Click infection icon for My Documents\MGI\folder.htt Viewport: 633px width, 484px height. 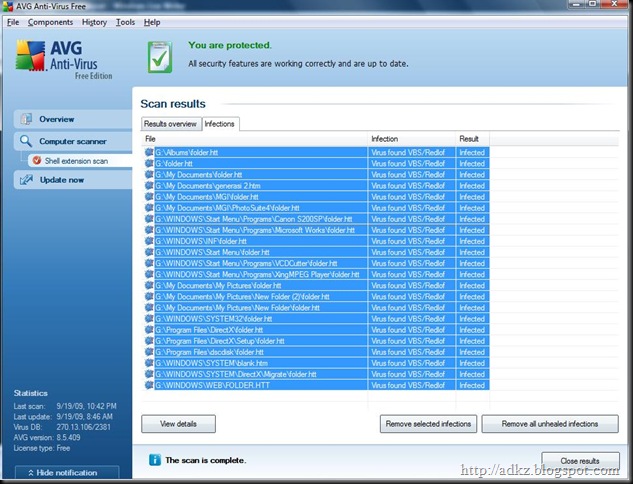(149, 197)
